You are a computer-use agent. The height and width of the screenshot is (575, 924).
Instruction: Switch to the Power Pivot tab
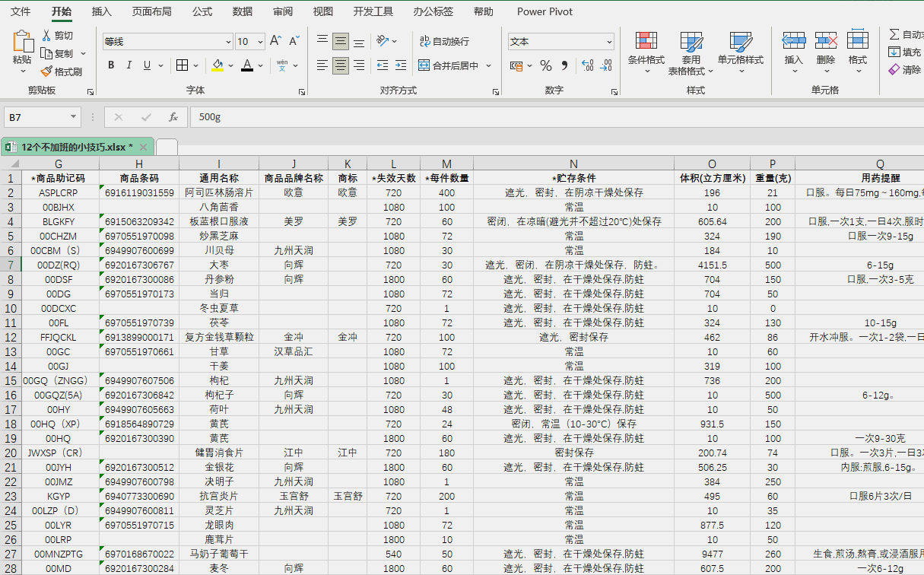coord(545,11)
